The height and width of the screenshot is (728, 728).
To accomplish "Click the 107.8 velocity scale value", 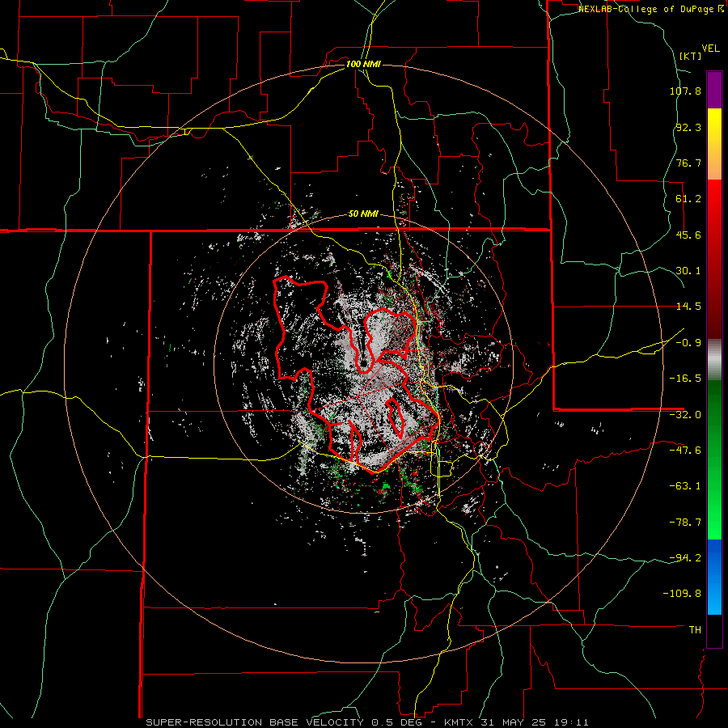I will pos(685,91).
